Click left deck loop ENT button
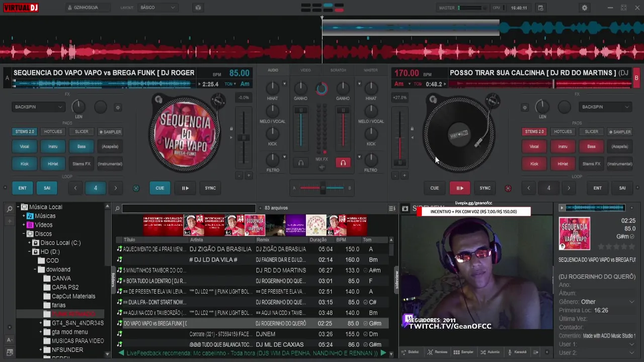Viewport: 644px width, 362px height. coord(23,188)
